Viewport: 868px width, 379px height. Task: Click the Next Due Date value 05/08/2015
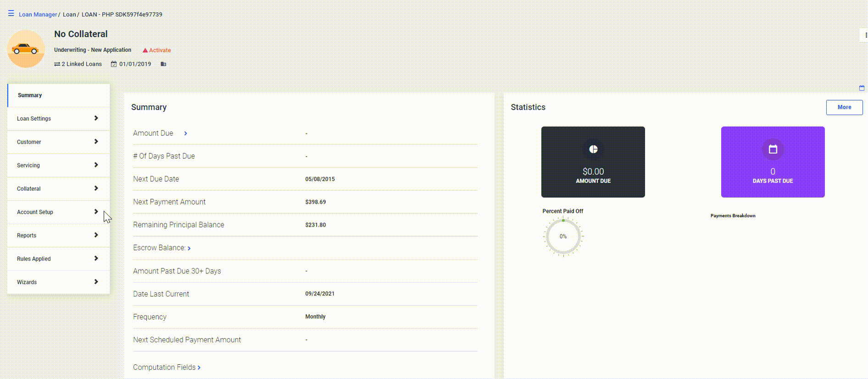click(320, 179)
